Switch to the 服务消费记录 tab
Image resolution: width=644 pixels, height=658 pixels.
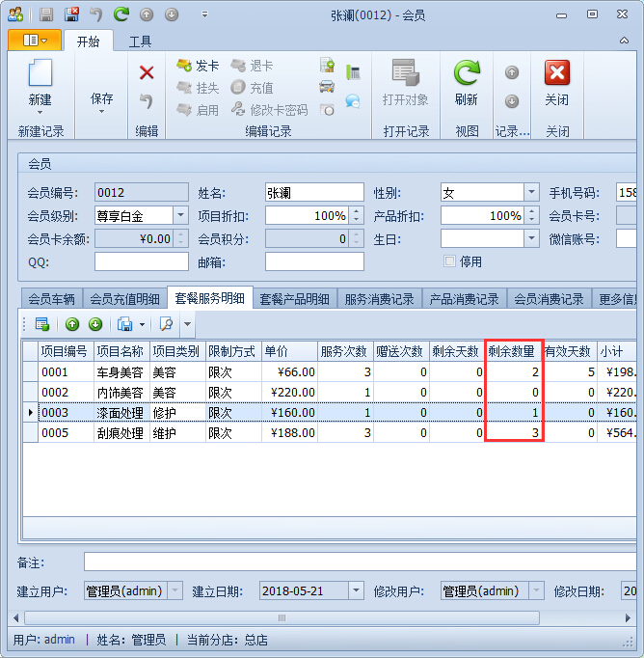379,299
